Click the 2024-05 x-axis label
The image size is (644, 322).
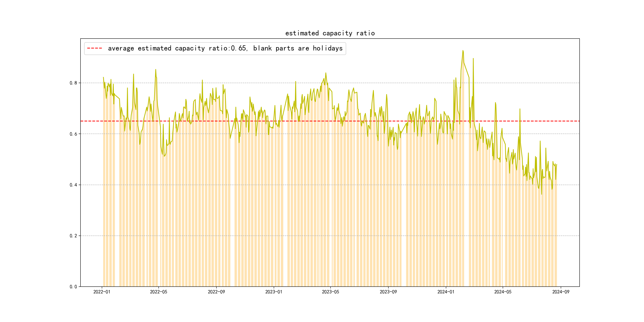coord(503,292)
